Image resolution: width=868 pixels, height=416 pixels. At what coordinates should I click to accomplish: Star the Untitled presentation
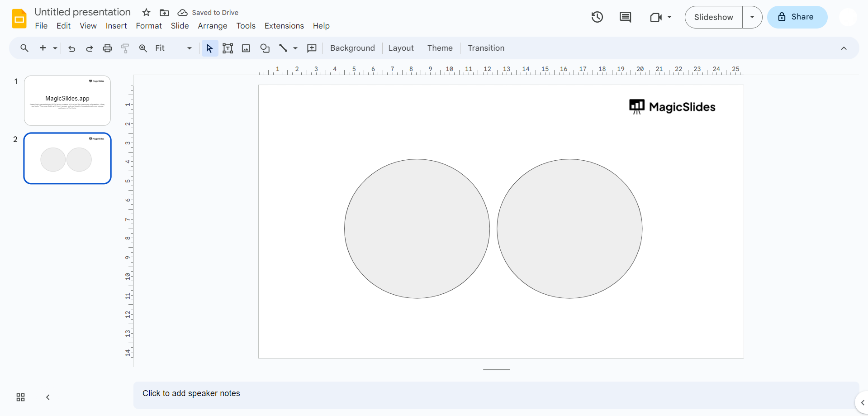(146, 13)
